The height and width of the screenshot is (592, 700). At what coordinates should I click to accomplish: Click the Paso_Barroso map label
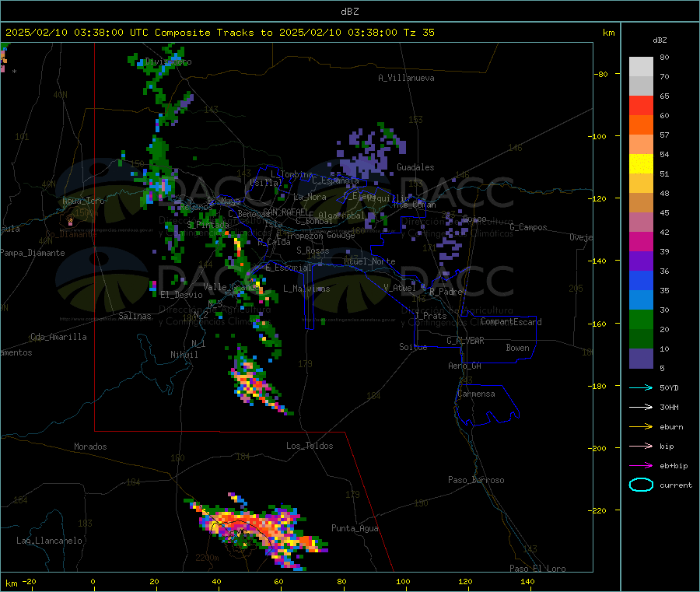[x=476, y=480]
